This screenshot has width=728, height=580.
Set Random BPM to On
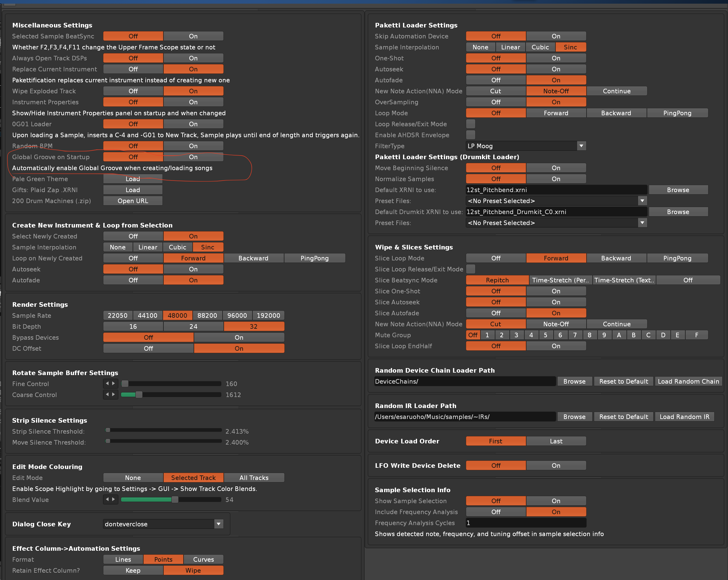coord(193,146)
